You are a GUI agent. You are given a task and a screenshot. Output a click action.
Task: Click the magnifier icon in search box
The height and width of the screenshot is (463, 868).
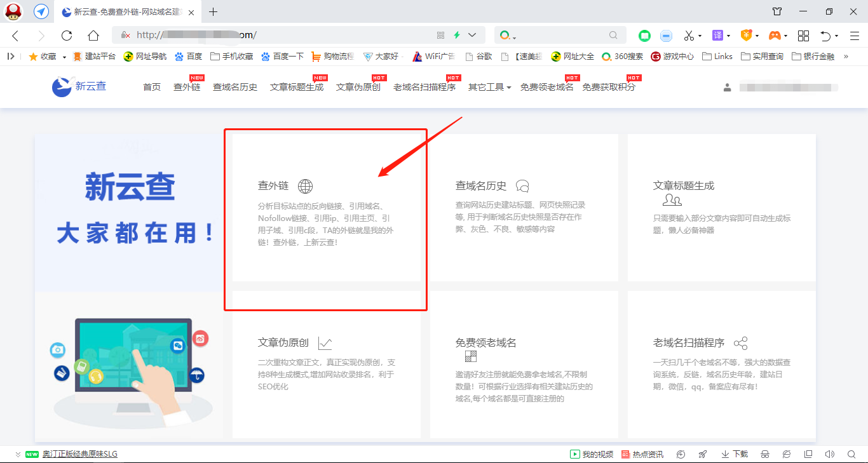pyautogui.click(x=613, y=36)
